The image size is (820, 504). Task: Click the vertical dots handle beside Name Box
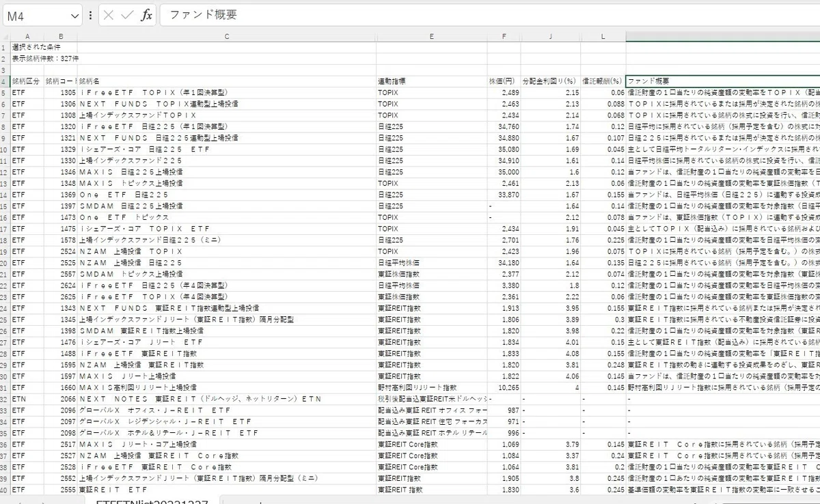point(91,15)
